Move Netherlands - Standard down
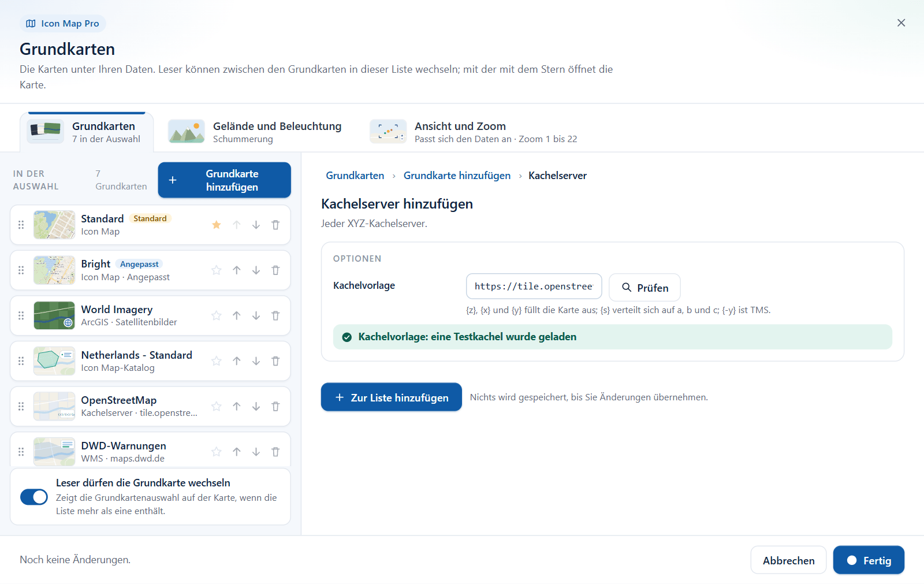The image size is (924, 584). click(256, 361)
